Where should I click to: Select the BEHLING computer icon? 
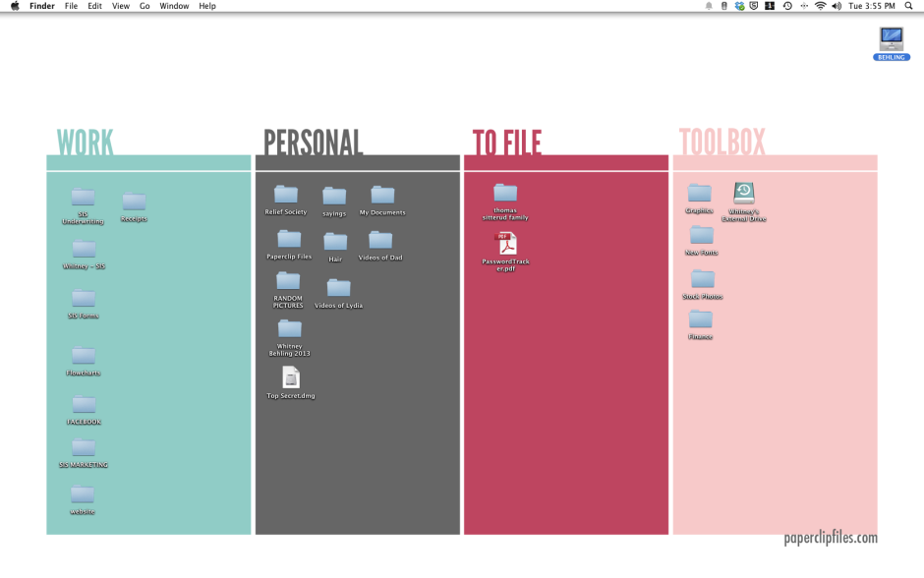892,38
